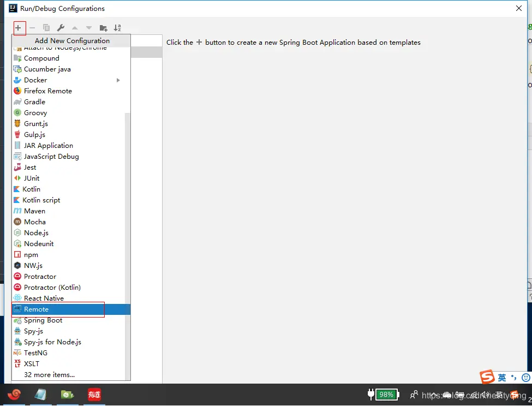Click the plus Add New Configuration button
This screenshot has height=406, width=532.
pyautogui.click(x=19, y=28)
